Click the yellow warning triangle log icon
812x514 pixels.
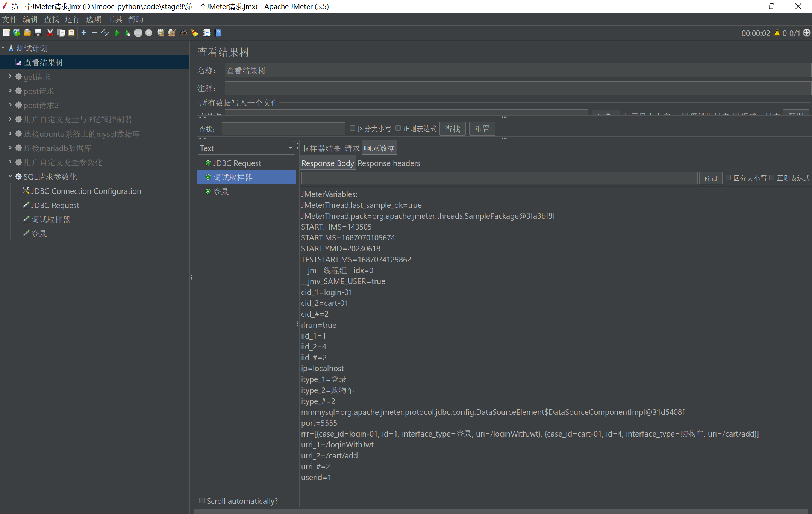[777, 33]
